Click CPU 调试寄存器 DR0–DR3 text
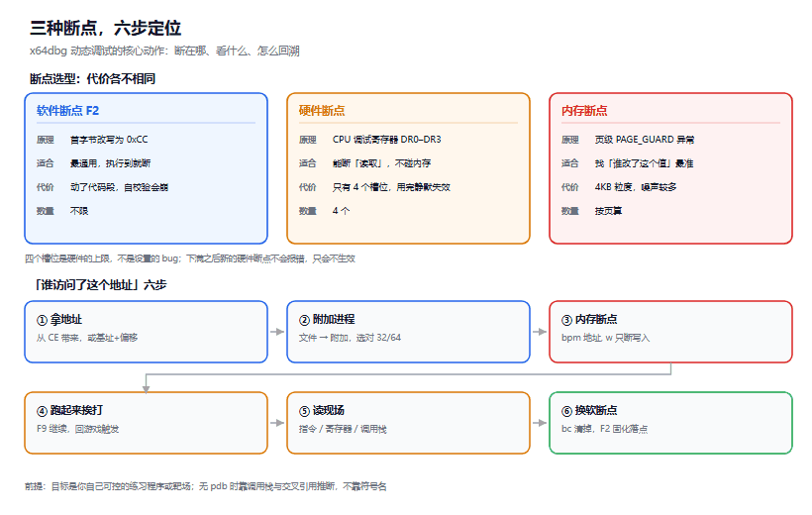The width and height of the screenshot is (812, 515). [387, 140]
